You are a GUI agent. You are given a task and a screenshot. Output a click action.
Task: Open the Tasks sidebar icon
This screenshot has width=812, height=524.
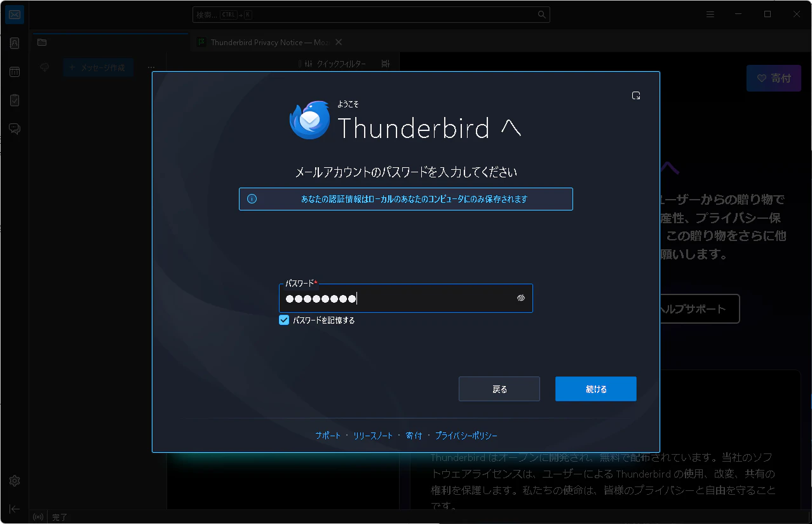click(x=15, y=100)
